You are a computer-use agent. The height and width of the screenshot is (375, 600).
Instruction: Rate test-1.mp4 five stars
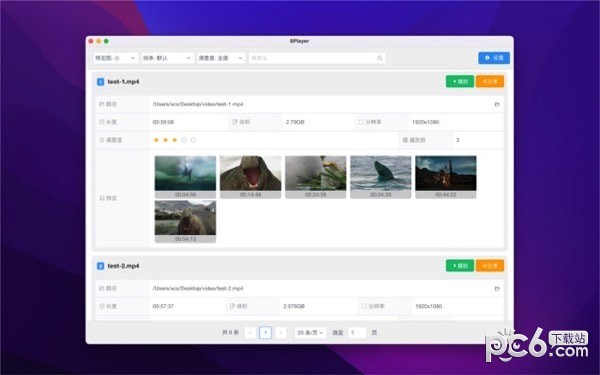193,140
